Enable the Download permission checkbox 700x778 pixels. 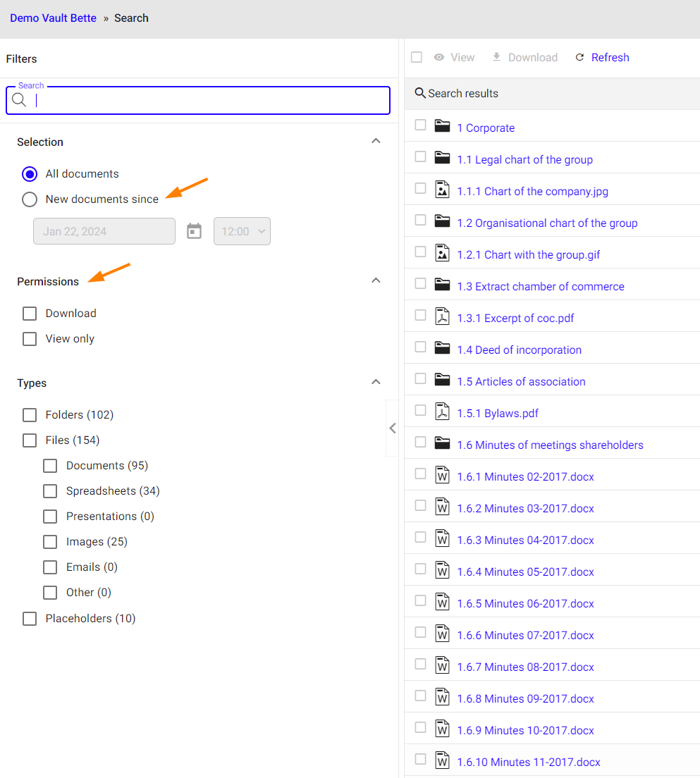click(x=30, y=314)
